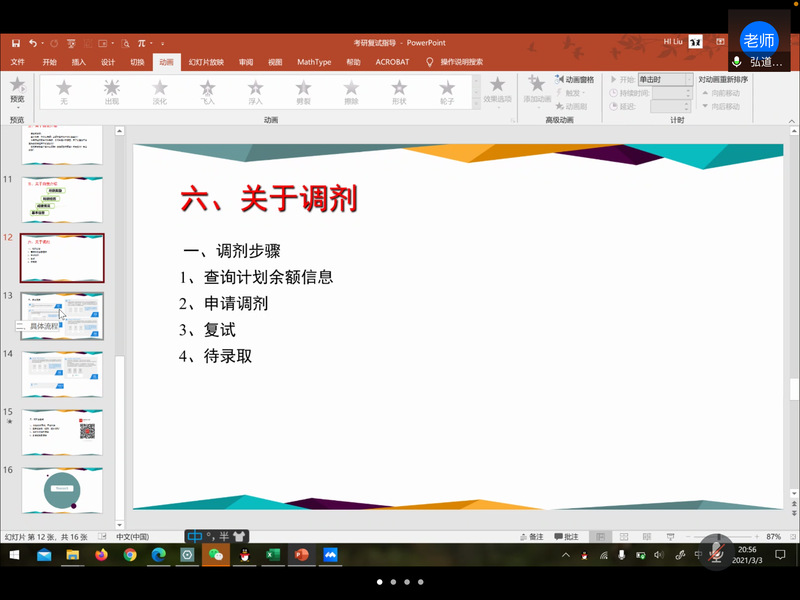Screen dimensions: 800x600
Task: Open WeChat from the taskbar
Action: click(215, 555)
